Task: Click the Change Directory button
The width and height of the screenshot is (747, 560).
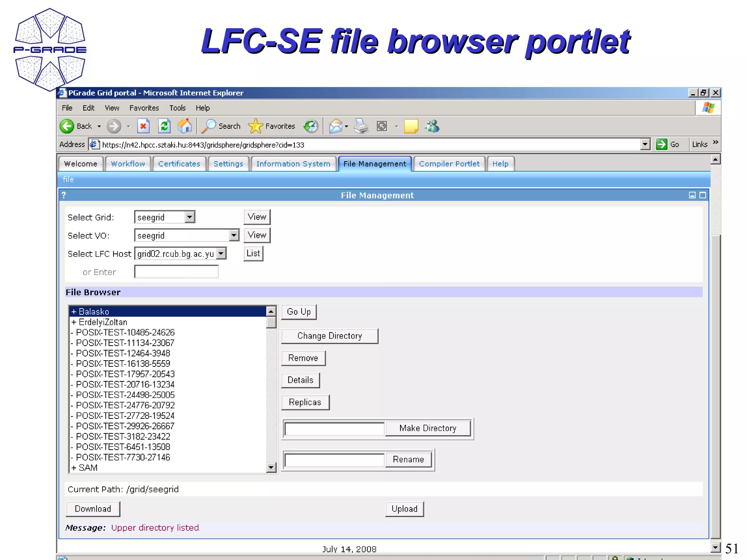Action: [330, 336]
